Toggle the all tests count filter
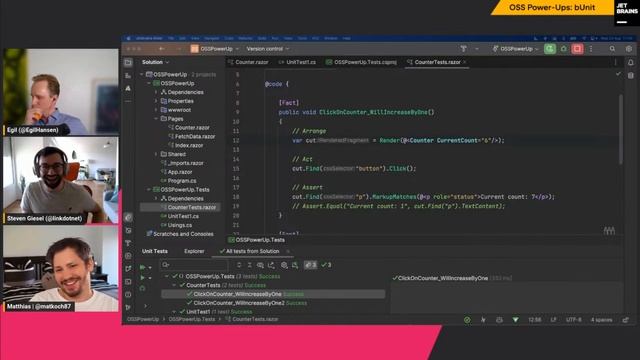This screenshot has height=360, width=640. (x=311, y=265)
